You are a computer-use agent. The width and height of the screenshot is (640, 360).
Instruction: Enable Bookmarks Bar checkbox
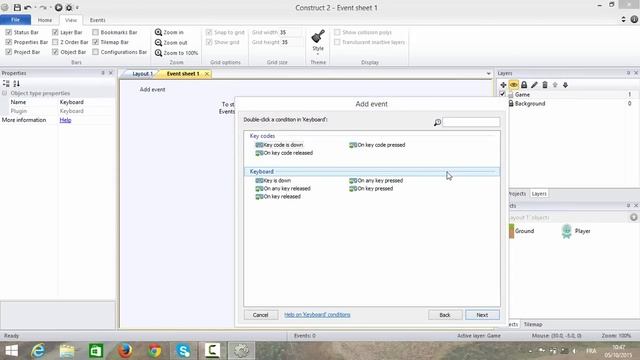coord(96,32)
